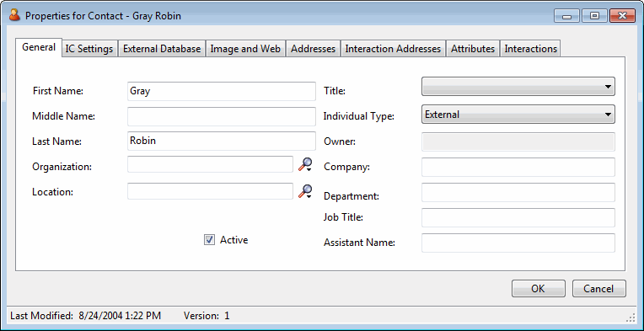Click the OK button
Viewport: 644px width, 331px height.
click(x=539, y=289)
